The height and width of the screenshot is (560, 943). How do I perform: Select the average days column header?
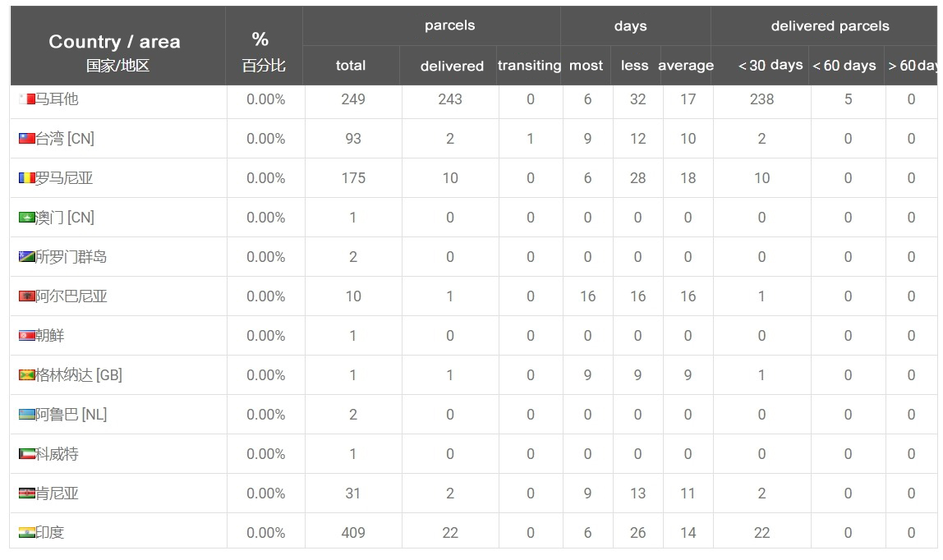(x=686, y=66)
